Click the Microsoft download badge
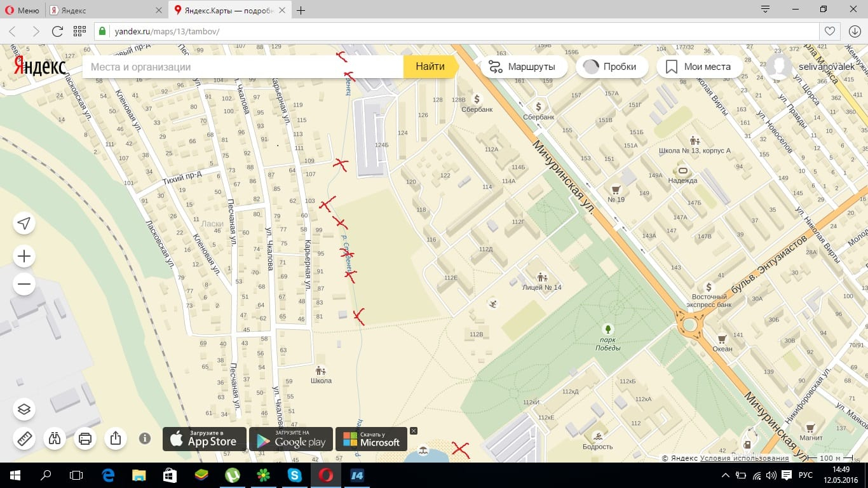Image resolution: width=868 pixels, height=488 pixels. tap(372, 438)
